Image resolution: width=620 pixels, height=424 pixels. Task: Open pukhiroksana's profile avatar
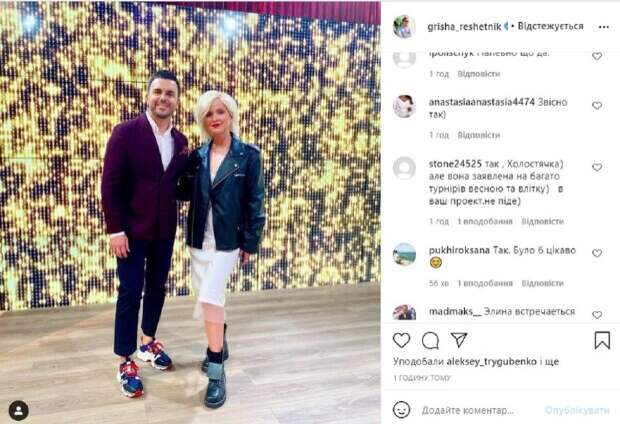coord(404,254)
